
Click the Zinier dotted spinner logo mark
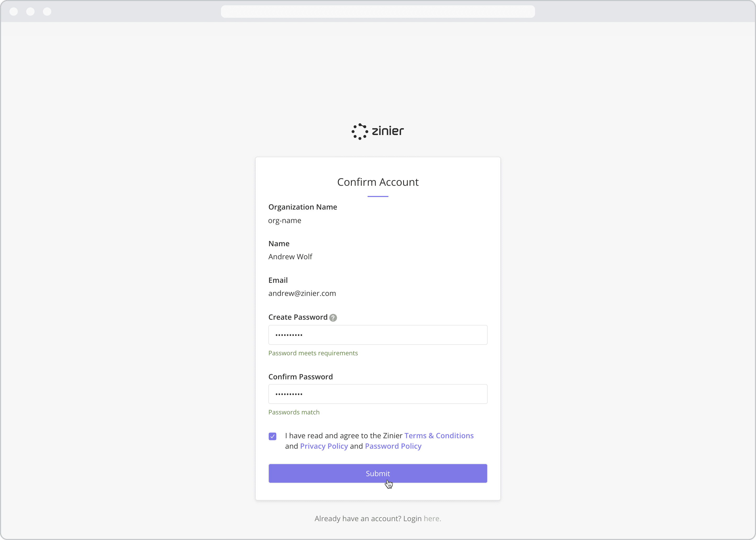(360, 131)
